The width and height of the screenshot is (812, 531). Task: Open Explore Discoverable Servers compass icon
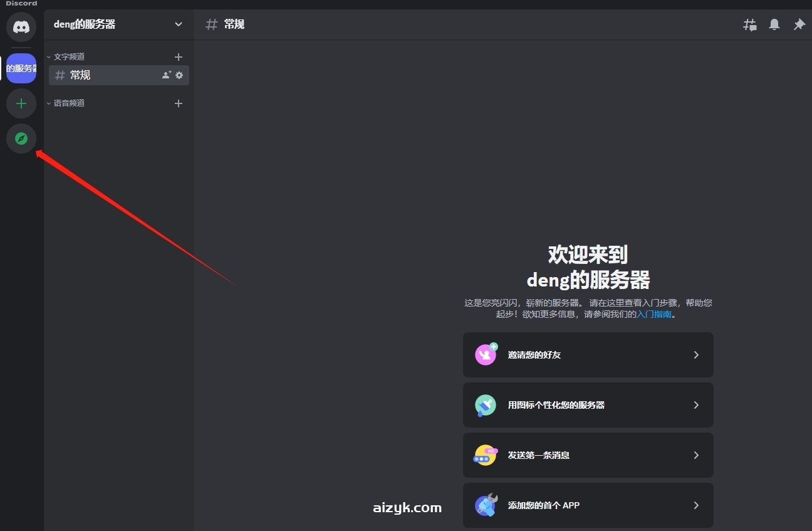(21, 139)
